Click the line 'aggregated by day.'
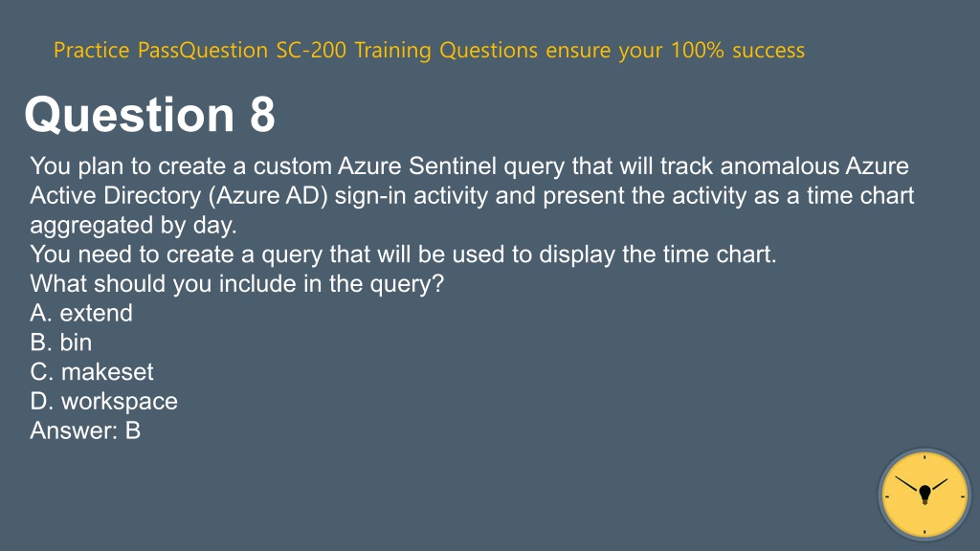The image size is (980, 551). (x=134, y=225)
